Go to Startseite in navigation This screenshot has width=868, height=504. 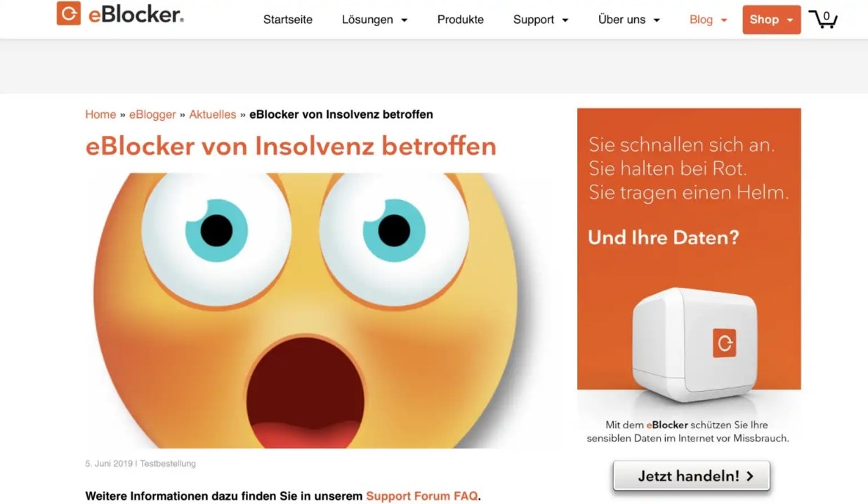pos(288,20)
